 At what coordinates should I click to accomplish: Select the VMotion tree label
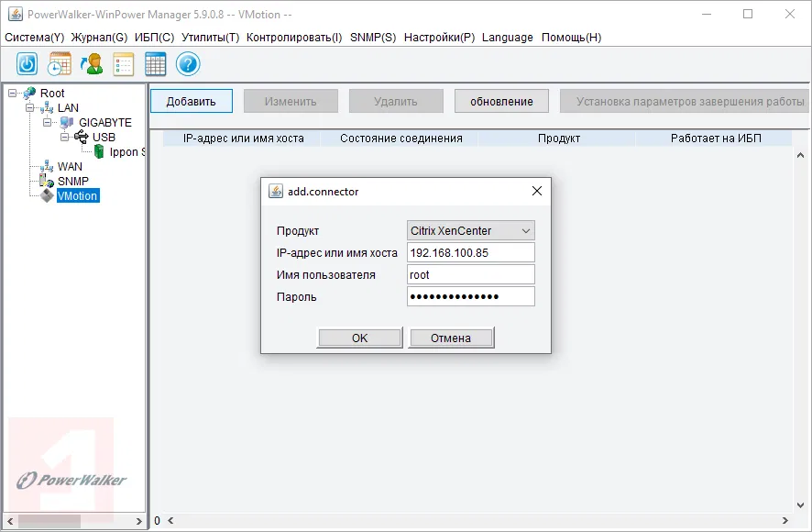point(78,195)
